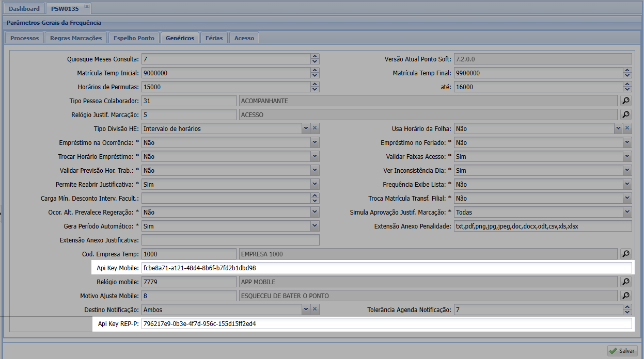This screenshot has height=359, width=644.
Task: Click the Matrícula Temp Inicial stepper arrows
Action: pos(315,73)
